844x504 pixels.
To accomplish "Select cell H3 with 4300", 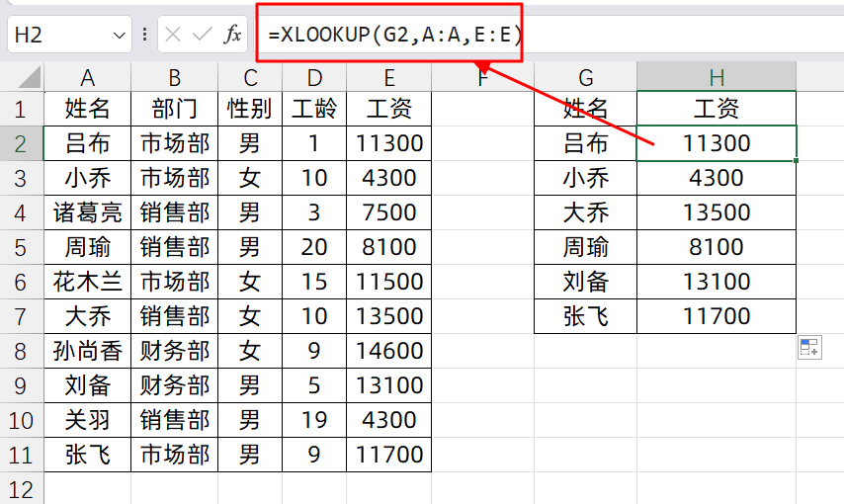I will click(717, 178).
